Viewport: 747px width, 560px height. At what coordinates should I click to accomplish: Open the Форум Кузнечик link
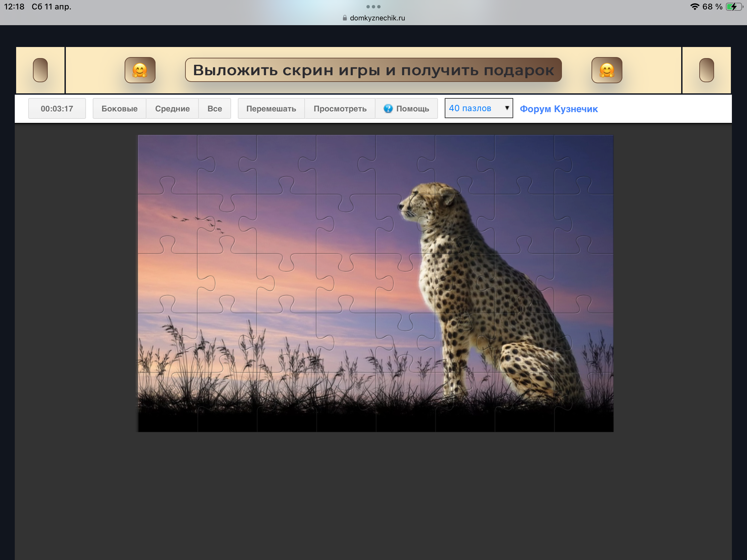tap(559, 109)
